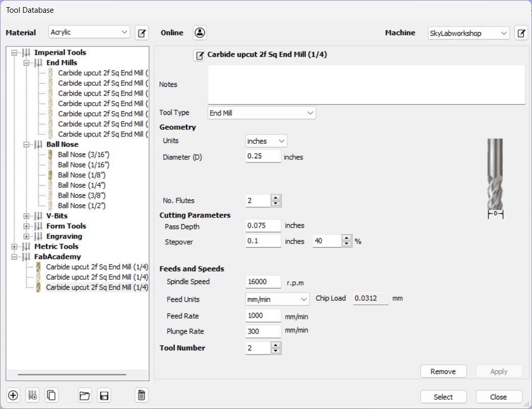Open the Online account icon

200,33
